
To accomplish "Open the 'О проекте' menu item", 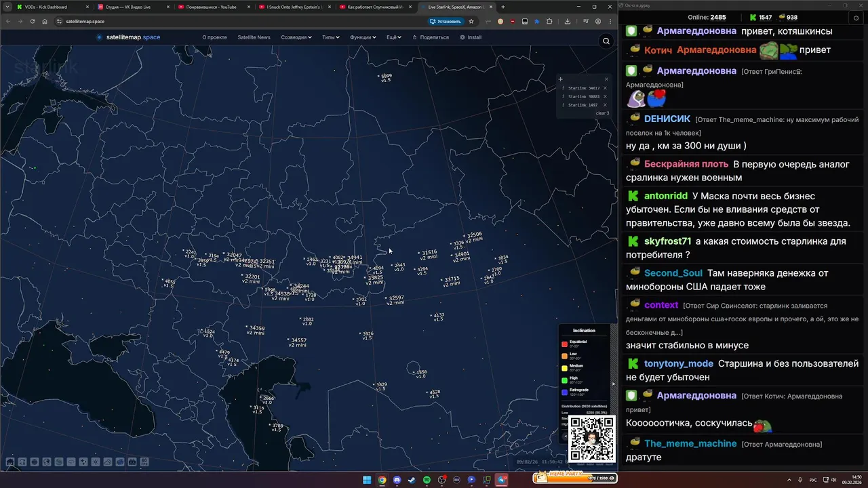I will click(214, 37).
